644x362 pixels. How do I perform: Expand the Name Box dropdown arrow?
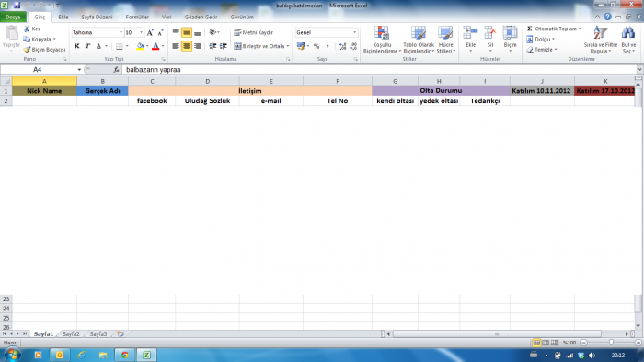tap(79, 69)
